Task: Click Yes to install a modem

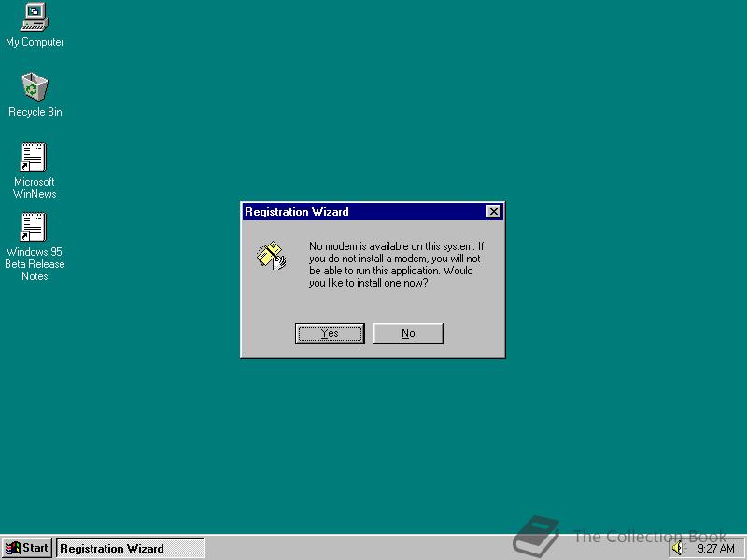Action: tap(330, 333)
